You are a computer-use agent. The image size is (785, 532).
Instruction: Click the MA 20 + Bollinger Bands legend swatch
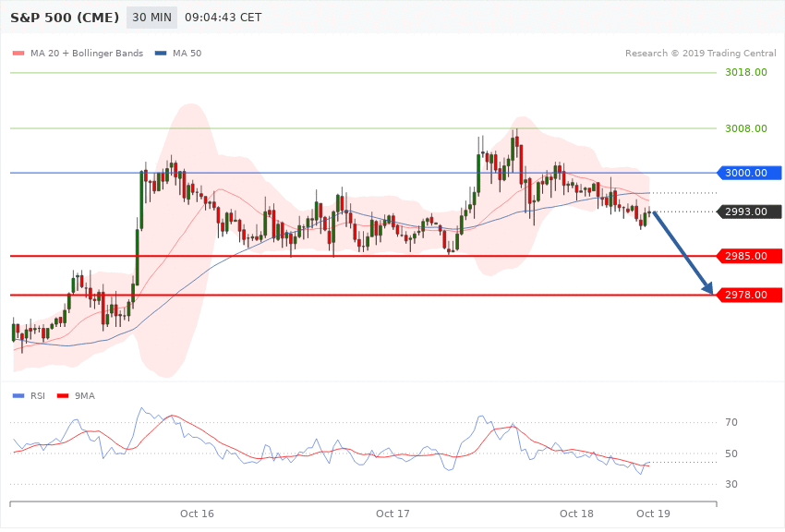click(x=18, y=53)
